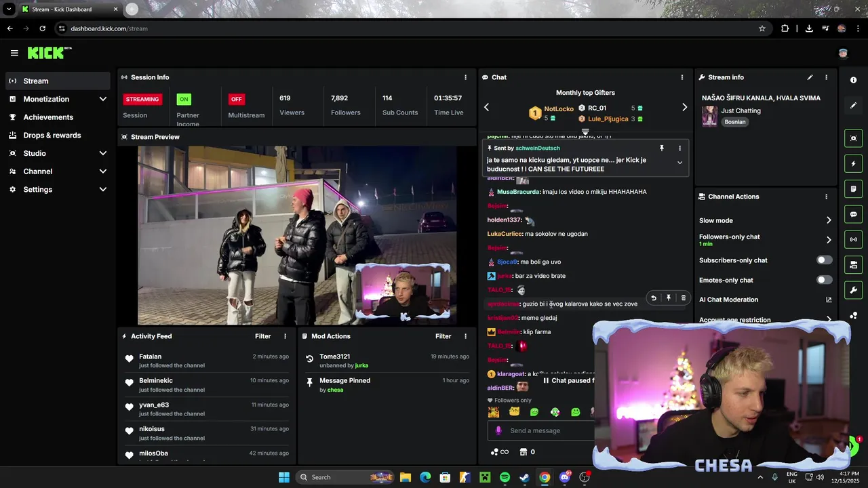Expand the pinned message with chevron down
The width and height of the screenshot is (868, 488).
click(679, 163)
